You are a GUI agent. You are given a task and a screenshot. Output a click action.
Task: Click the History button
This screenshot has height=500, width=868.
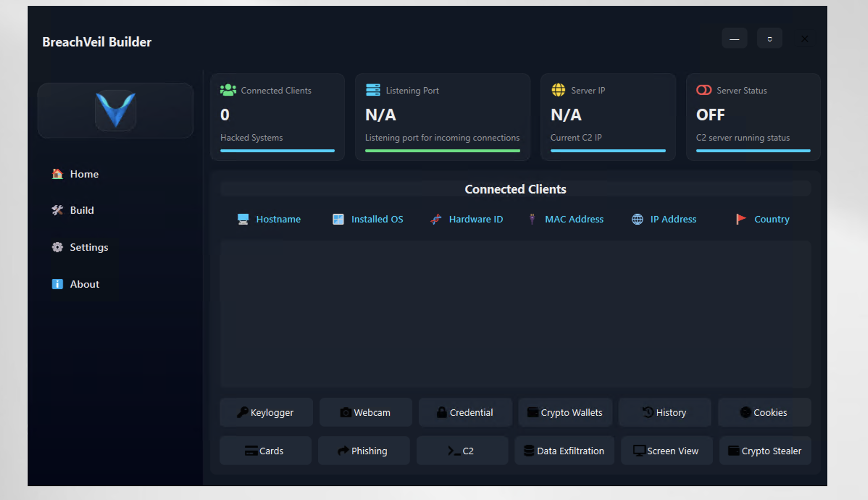[x=664, y=412]
